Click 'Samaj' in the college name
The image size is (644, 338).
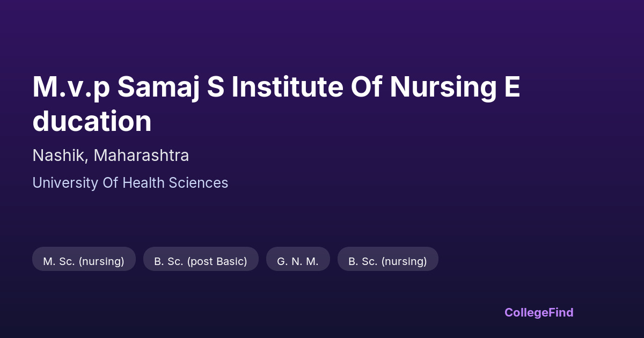point(158,87)
